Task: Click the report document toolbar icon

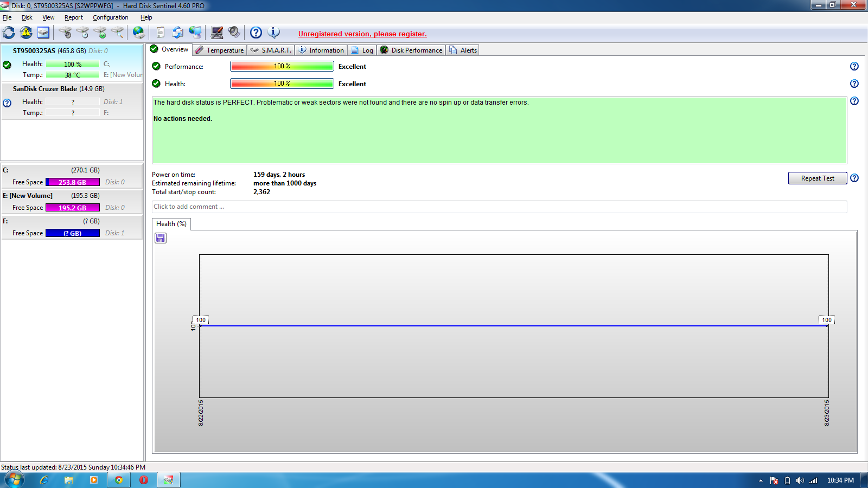Action: point(160,33)
